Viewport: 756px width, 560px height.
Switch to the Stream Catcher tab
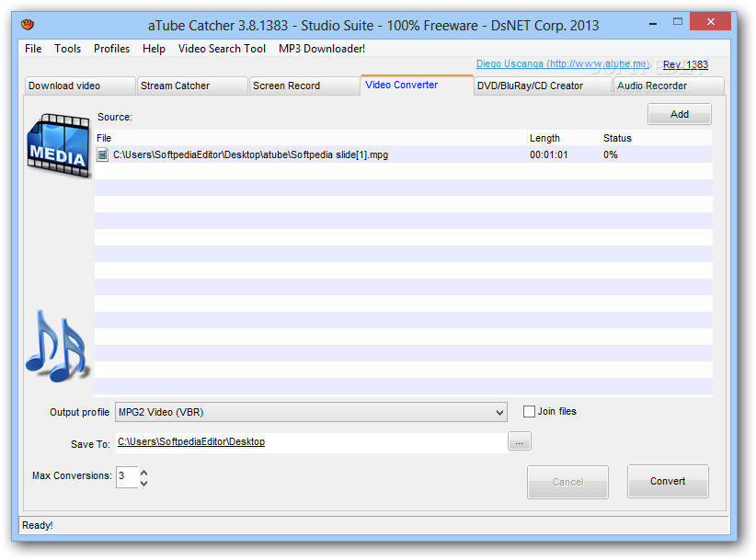[192, 86]
